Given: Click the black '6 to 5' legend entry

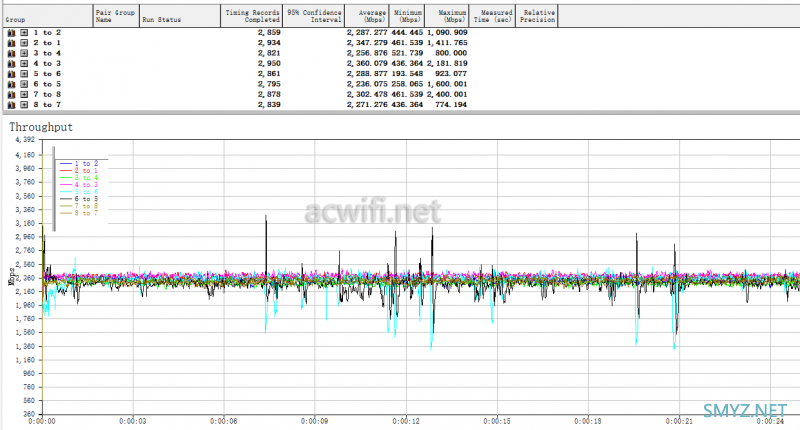Looking at the screenshot, I should pyautogui.click(x=79, y=199).
